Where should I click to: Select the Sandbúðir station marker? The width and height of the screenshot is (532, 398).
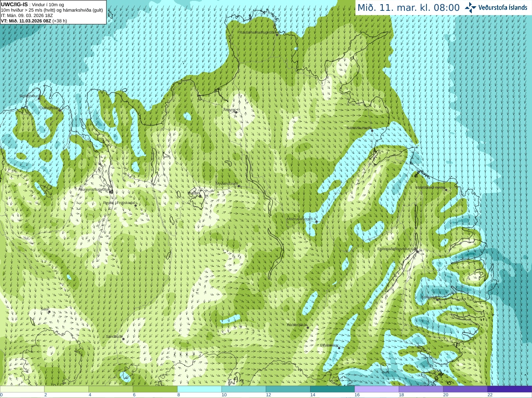click(123, 339)
